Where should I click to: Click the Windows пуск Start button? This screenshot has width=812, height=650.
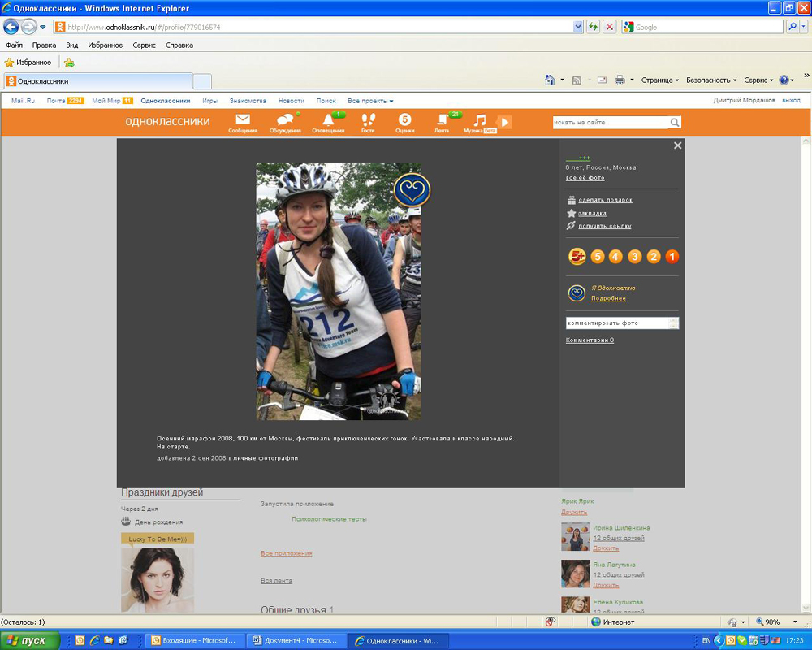30,641
